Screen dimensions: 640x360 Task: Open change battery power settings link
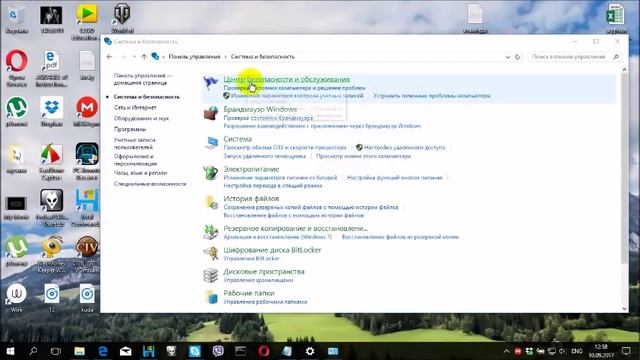tap(280, 178)
